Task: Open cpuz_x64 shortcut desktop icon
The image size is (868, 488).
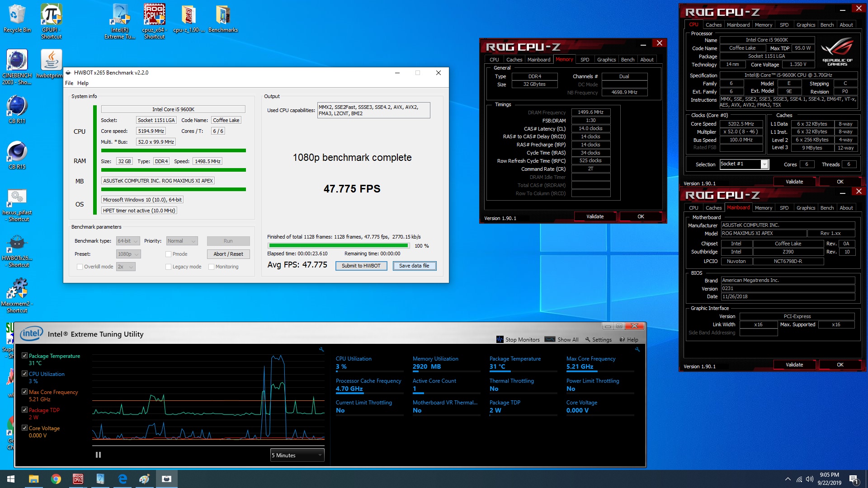Action: [x=154, y=21]
